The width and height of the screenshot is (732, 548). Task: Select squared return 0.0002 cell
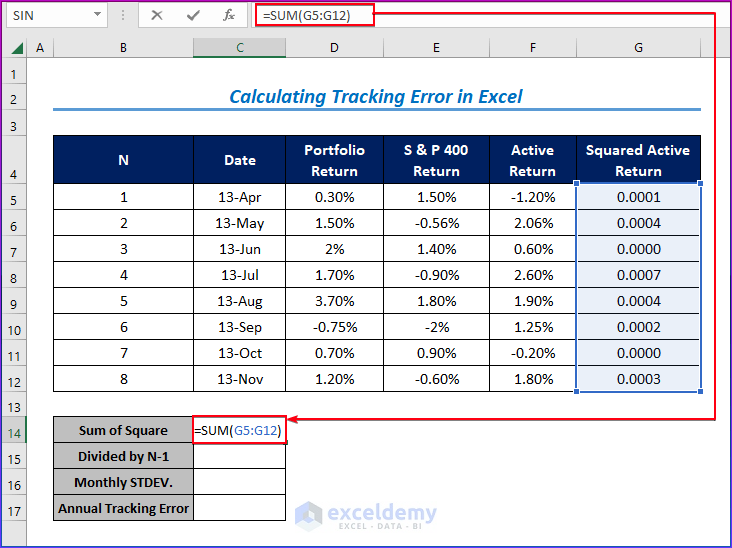[x=638, y=327]
